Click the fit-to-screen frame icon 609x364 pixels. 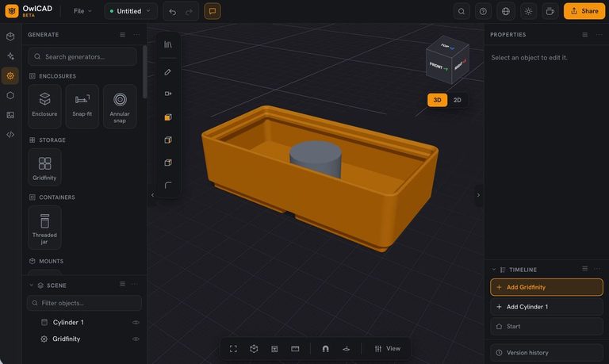pos(233,349)
